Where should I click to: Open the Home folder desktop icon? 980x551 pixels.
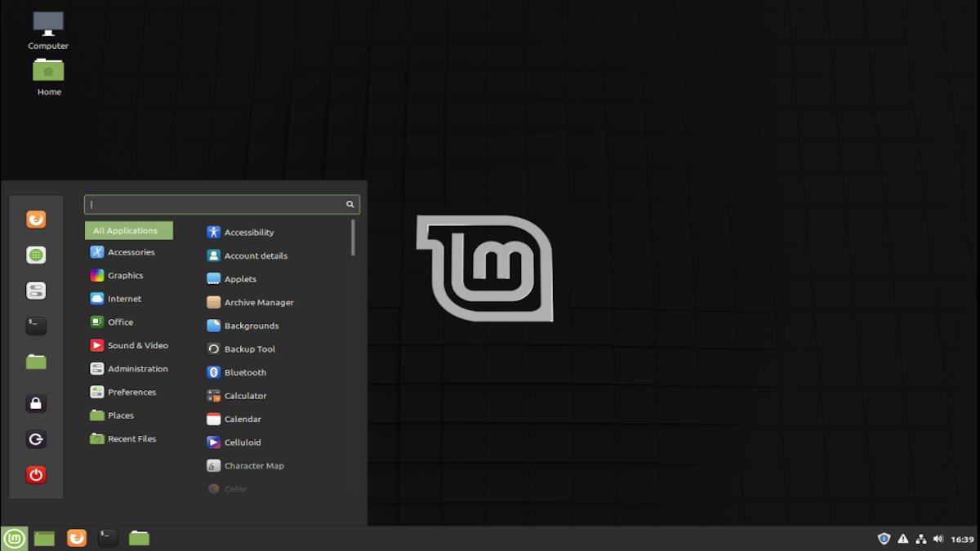[x=48, y=77]
